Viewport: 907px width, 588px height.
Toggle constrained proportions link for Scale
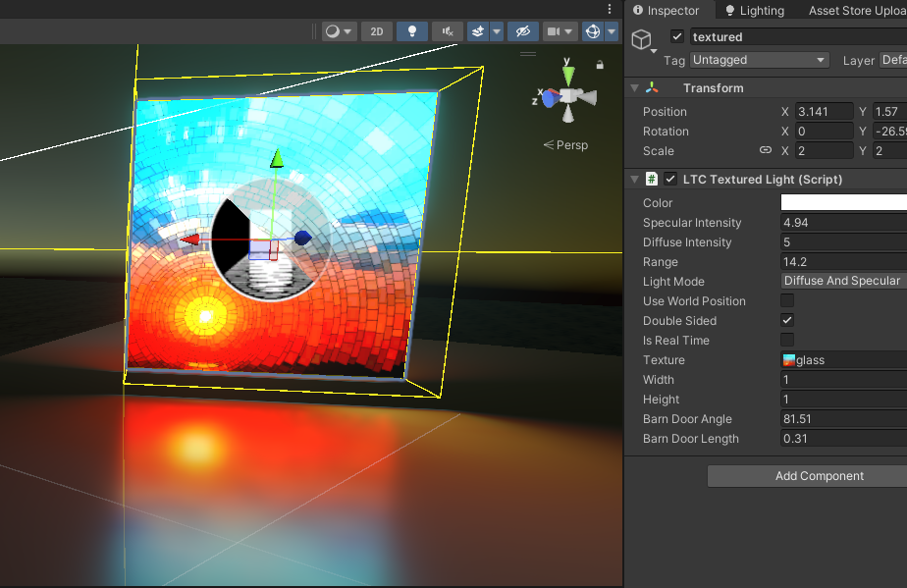coord(766,151)
